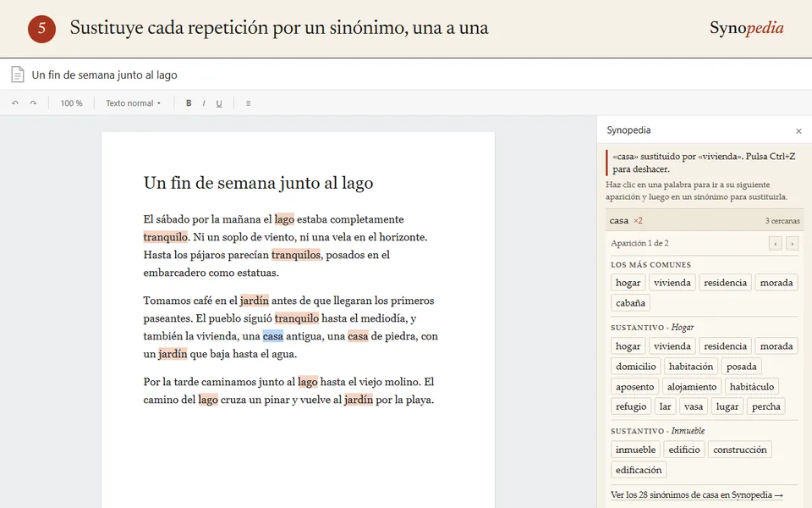Toggle italic formatting
The image size is (812, 508).
click(204, 103)
